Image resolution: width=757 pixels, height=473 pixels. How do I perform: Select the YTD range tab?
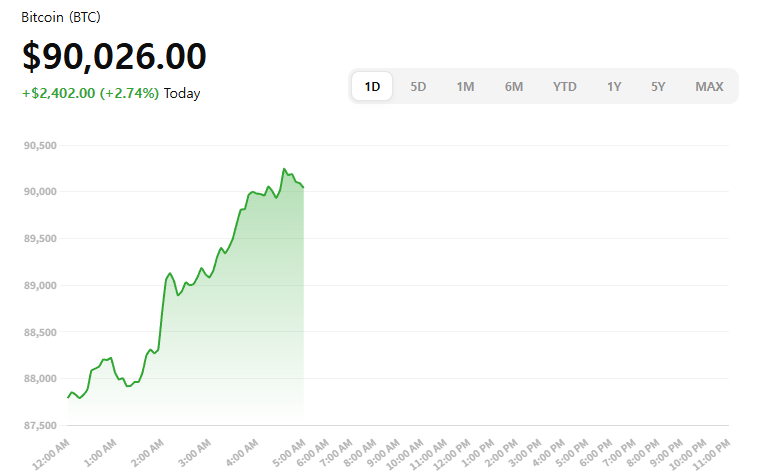(565, 86)
